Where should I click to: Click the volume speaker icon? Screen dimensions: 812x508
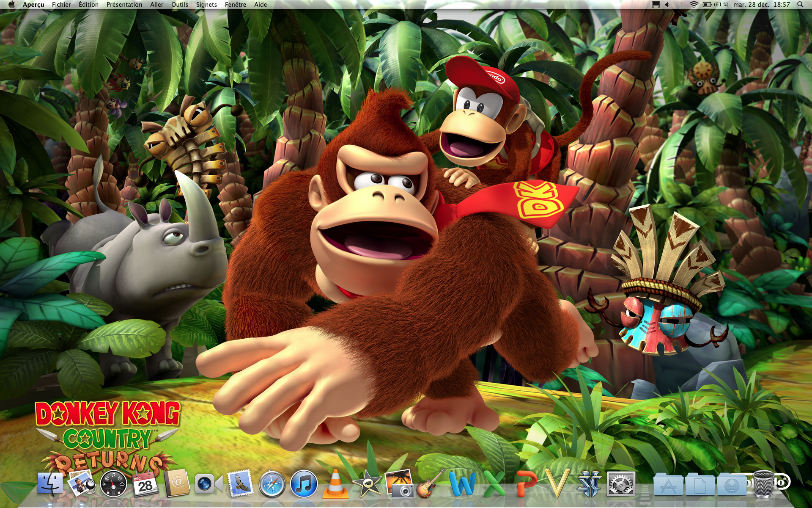667,5
